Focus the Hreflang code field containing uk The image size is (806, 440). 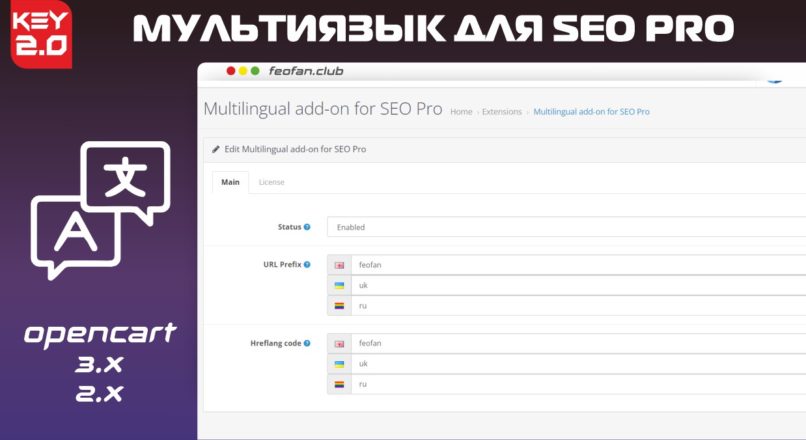click(x=579, y=364)
